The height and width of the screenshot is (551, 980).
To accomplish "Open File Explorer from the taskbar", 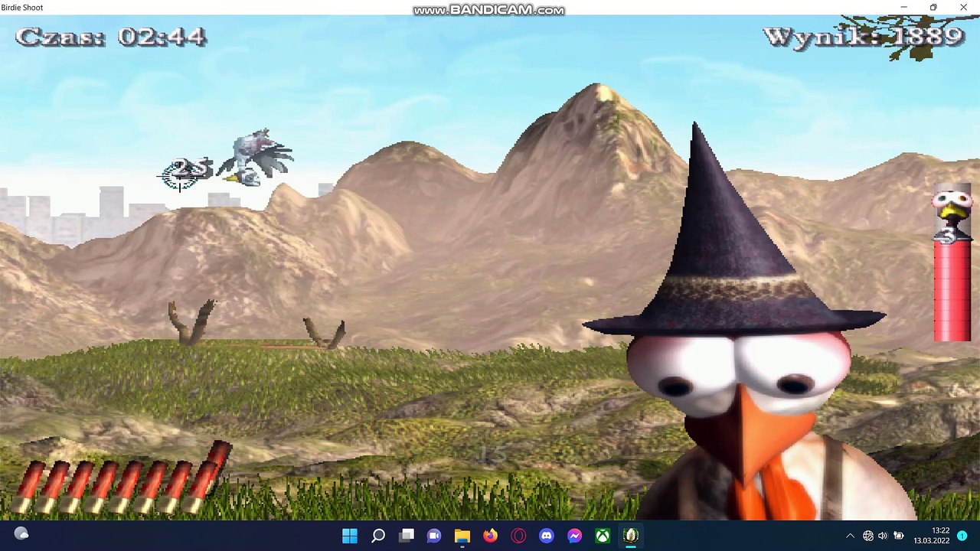I will tap(462, 536).
